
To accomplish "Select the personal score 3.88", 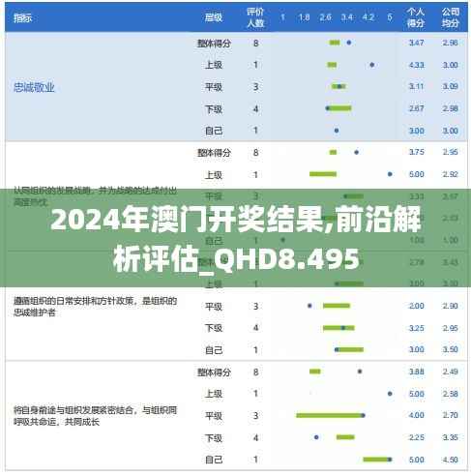I will (416, 372).
